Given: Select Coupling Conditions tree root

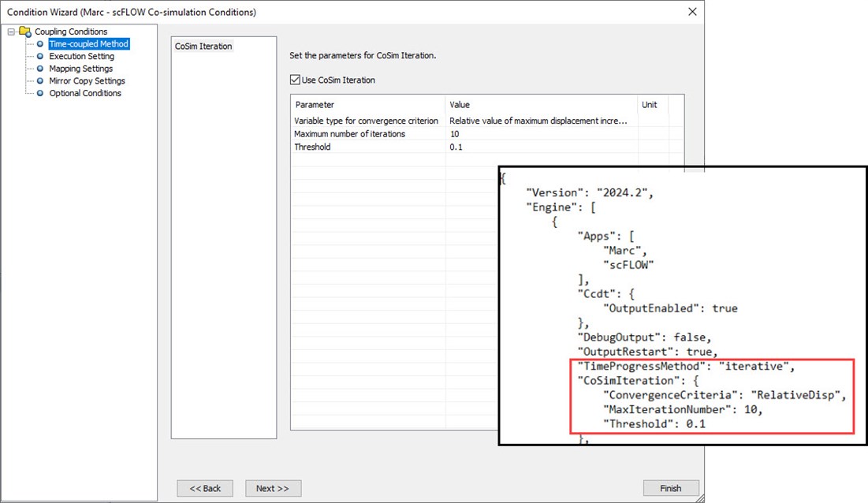Looking at the screenshot, I should tap(71, 32).
